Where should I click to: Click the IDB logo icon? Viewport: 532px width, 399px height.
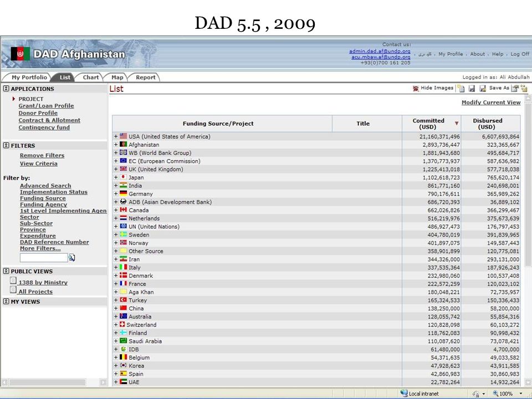123,349
